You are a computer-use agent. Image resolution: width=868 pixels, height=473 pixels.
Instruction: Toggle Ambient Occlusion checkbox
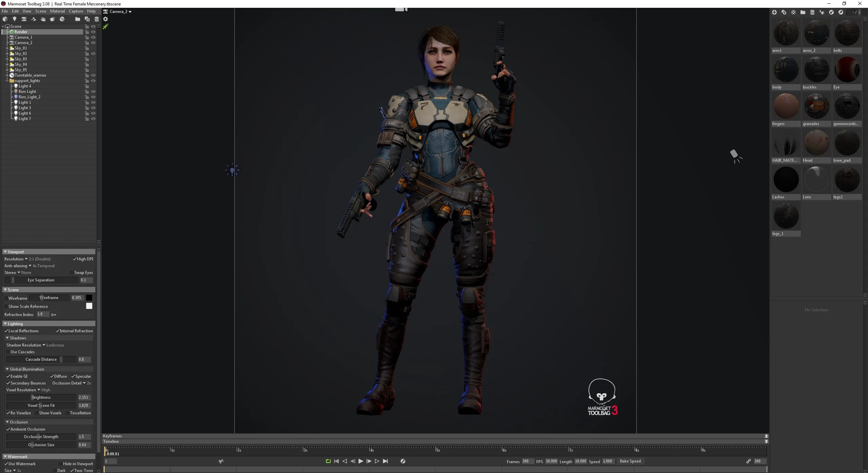pos(8,429)
